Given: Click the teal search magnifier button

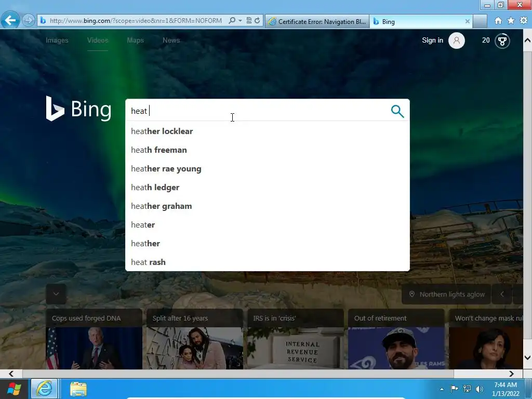Looking at the screenshot, I should (397, 111).
